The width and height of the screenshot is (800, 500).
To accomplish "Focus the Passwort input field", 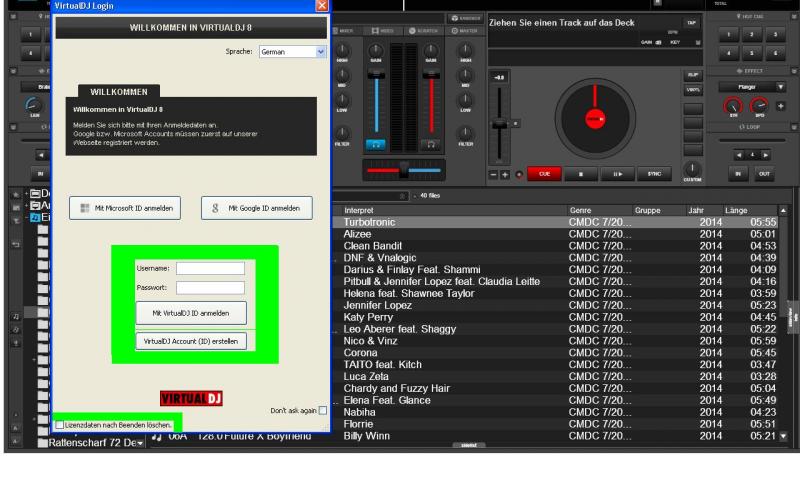I will [210, 288].
